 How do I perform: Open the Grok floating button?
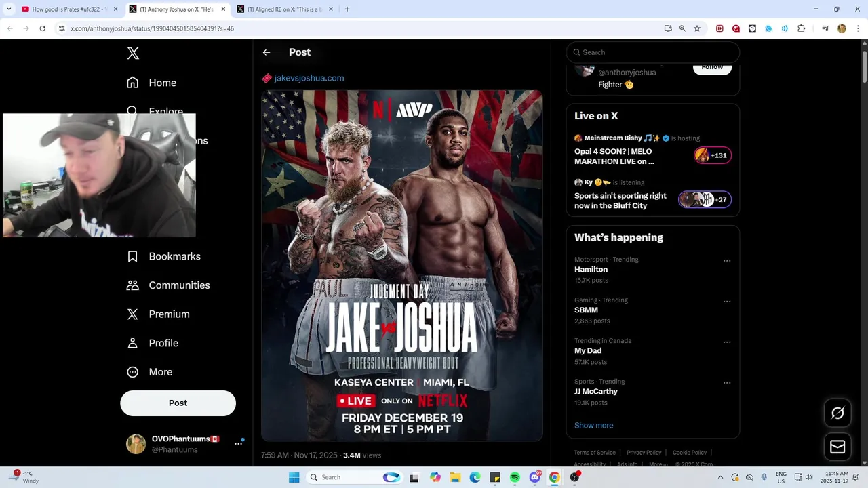click(x=837, y=413)
